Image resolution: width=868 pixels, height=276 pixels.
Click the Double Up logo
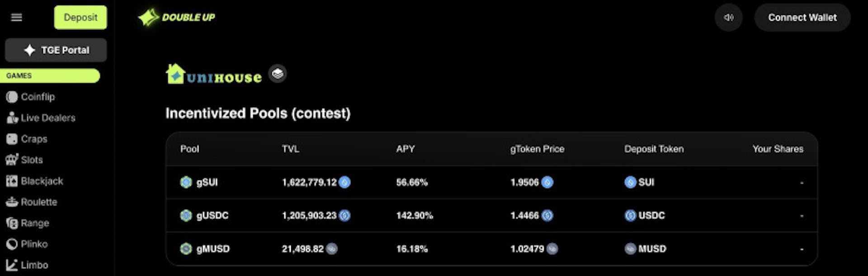point(177,17)
